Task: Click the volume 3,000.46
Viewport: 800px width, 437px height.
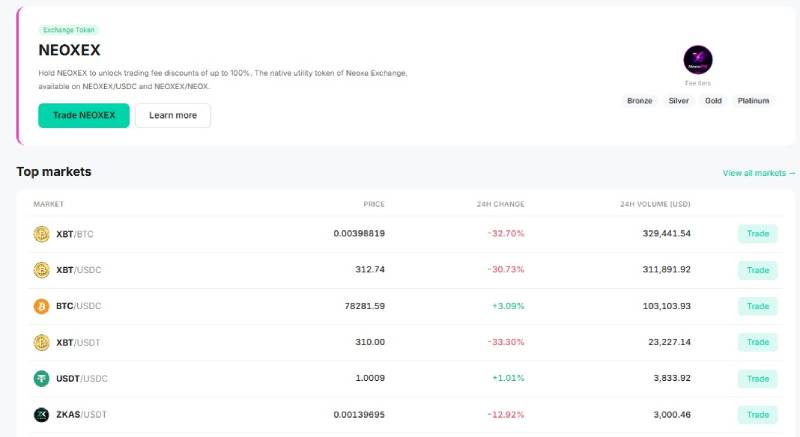Action: click(672, 415)
